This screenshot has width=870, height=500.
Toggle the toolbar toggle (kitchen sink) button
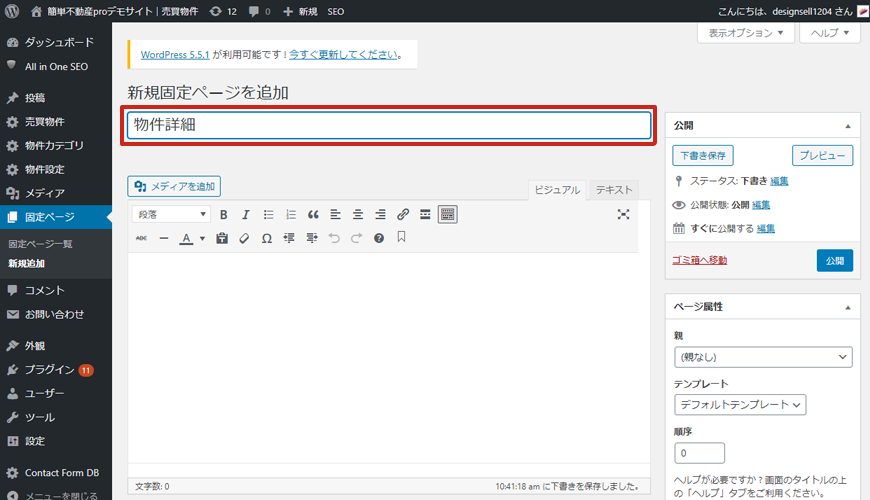[447, 214]
